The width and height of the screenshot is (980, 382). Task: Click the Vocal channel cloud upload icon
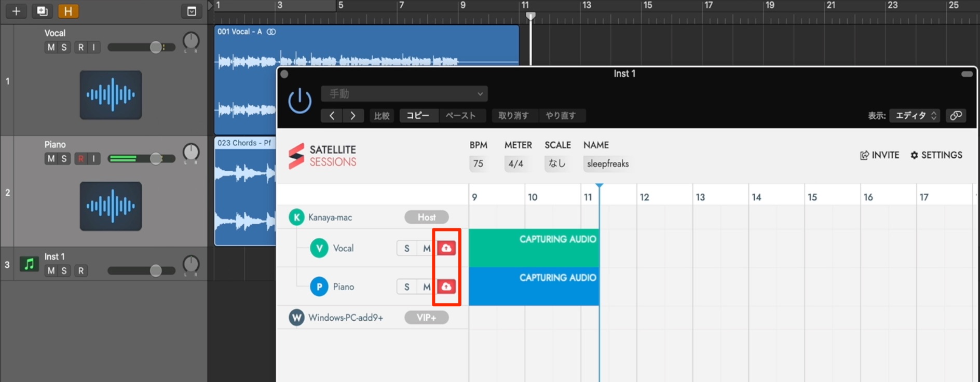coord(446,248)
